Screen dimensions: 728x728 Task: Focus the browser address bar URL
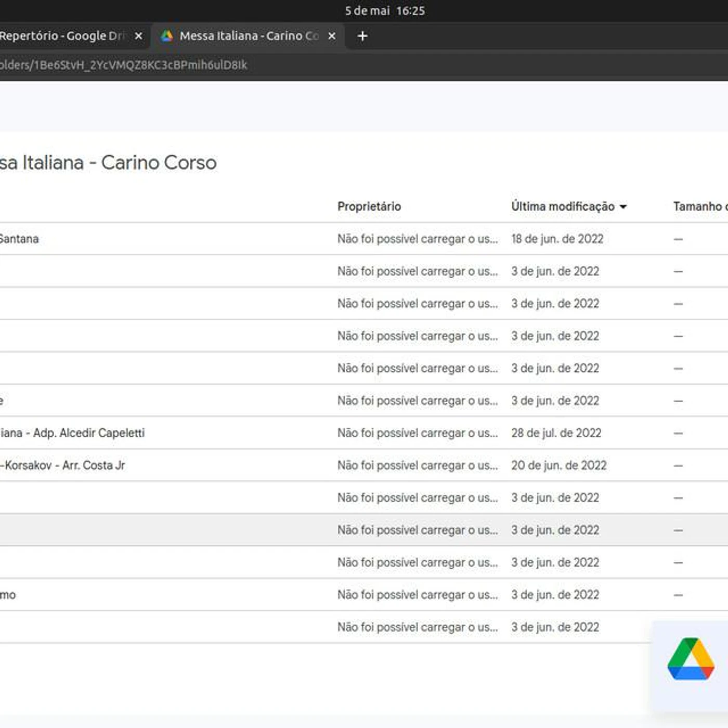pos(123,65)
